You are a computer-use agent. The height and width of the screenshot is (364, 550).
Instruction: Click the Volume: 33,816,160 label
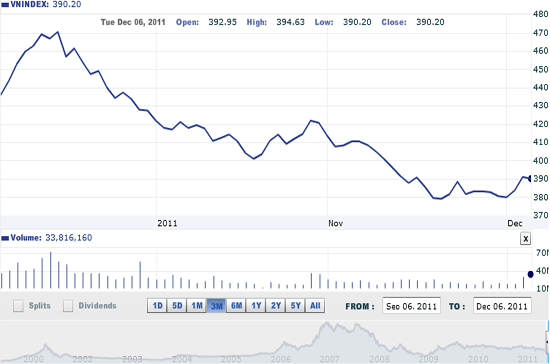click(x=51, y=238)
